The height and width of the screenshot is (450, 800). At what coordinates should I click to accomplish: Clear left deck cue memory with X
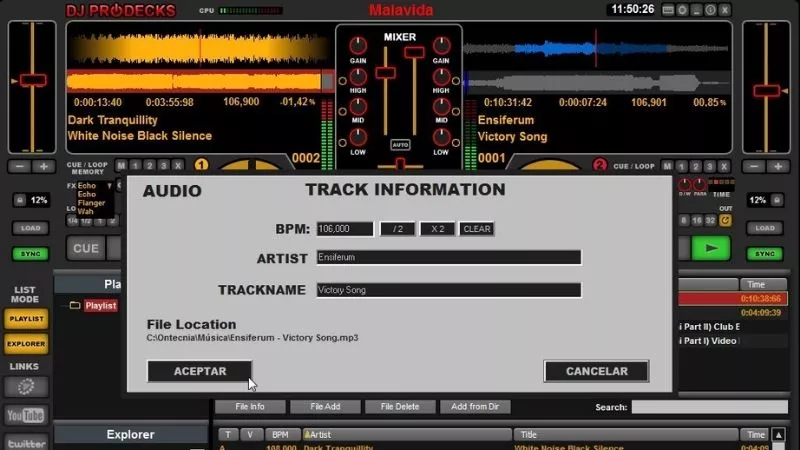178,166
